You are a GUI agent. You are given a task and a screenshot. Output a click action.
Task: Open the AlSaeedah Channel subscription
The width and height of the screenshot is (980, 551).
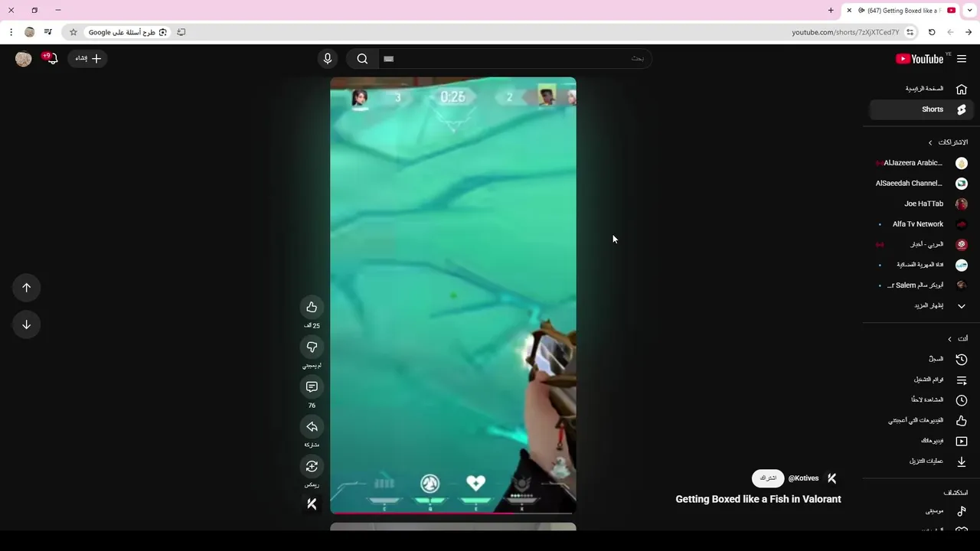[x=921, y=184]
